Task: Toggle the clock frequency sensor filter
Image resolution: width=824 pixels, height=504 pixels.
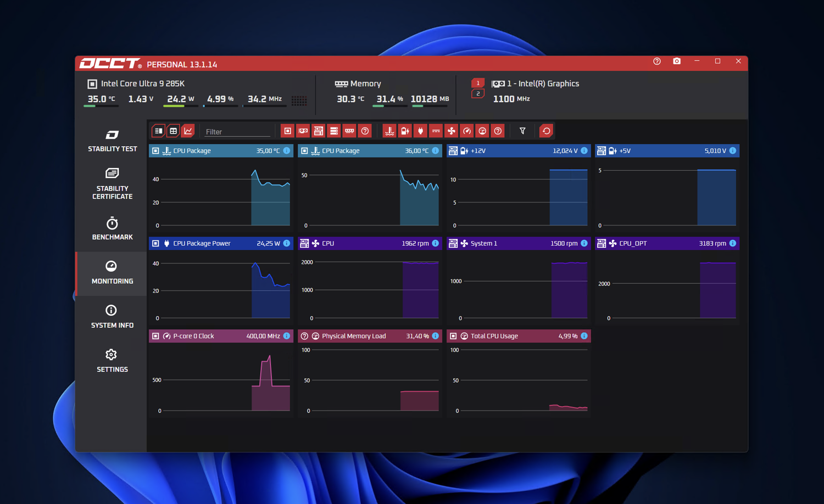Action: 467,131
